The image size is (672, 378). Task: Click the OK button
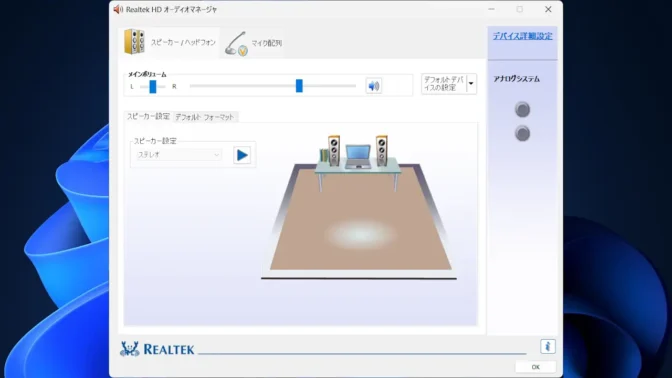pyautogui.click(x=535, y=367)
